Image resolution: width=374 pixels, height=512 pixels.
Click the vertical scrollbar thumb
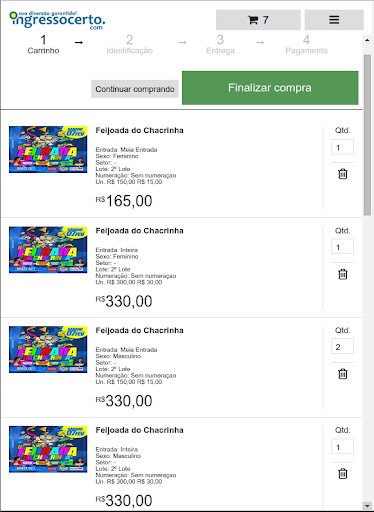(367, 135)
